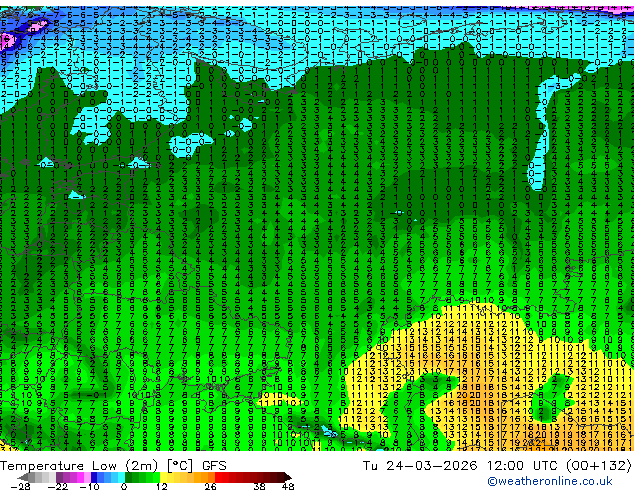
Task: Select the Tu 24-03-2026 date text
Action: click(x=420, y=466)
